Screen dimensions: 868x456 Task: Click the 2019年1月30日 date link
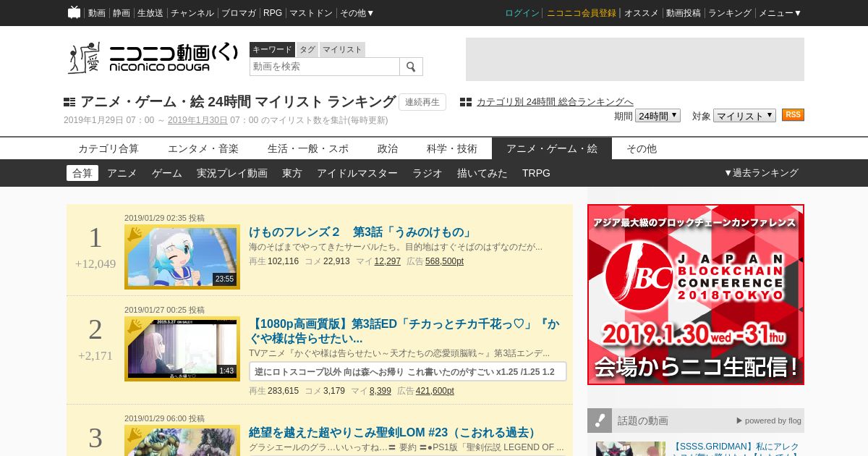click(x=197, y=120)
